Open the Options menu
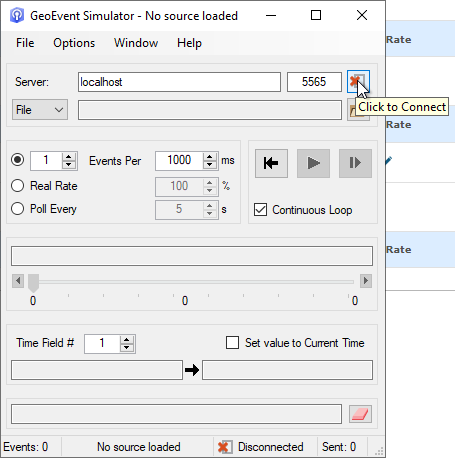Screen dimensions: 455x461 point(74,43)
